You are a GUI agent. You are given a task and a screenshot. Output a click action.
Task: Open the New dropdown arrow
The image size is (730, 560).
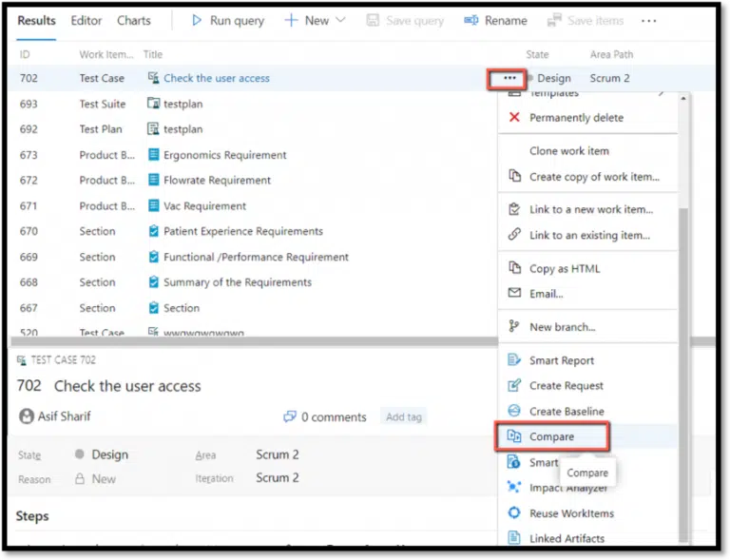point(341,20)
